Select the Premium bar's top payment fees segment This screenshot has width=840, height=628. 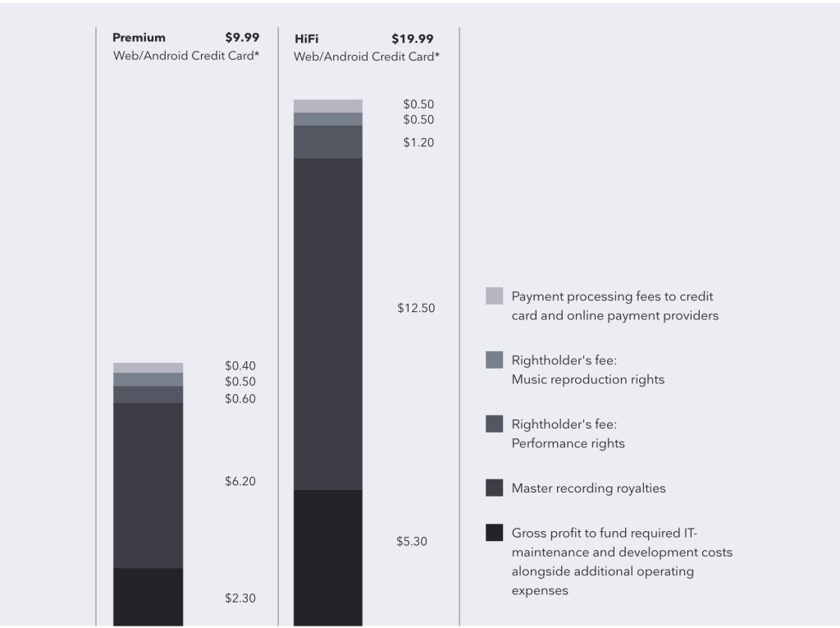tap(148, 368)
